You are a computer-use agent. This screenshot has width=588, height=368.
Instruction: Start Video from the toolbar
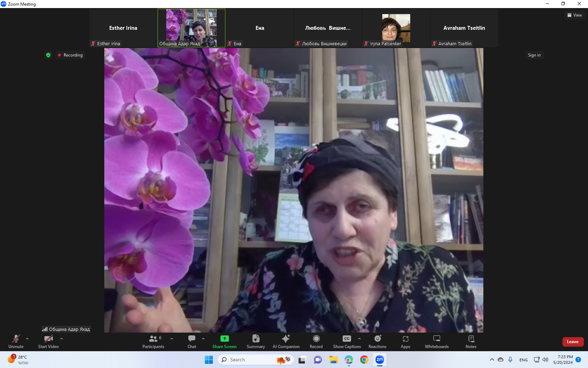point(48,341)
